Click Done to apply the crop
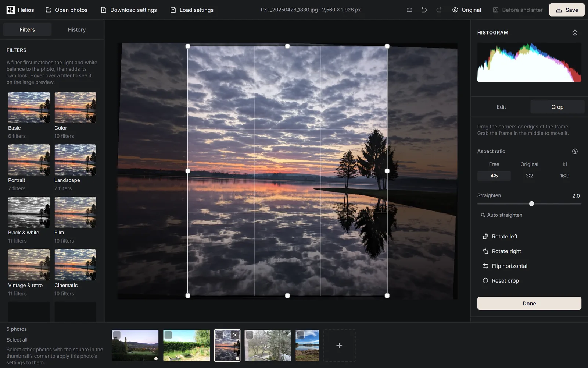The image size is (588, 368). (529, 303)
